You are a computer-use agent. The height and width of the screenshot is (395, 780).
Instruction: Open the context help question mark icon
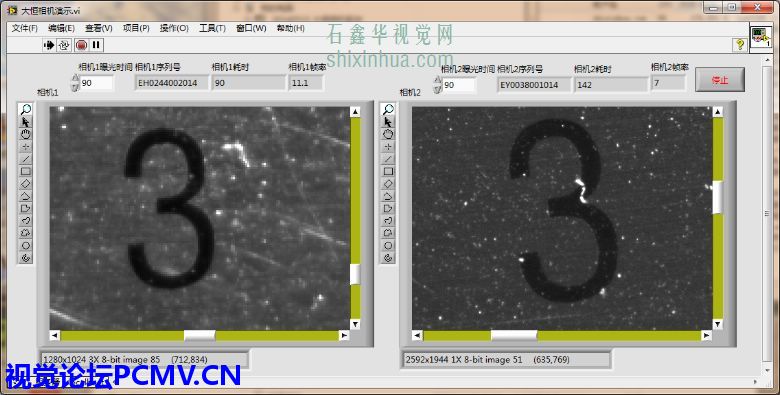(x=740, y=45)
